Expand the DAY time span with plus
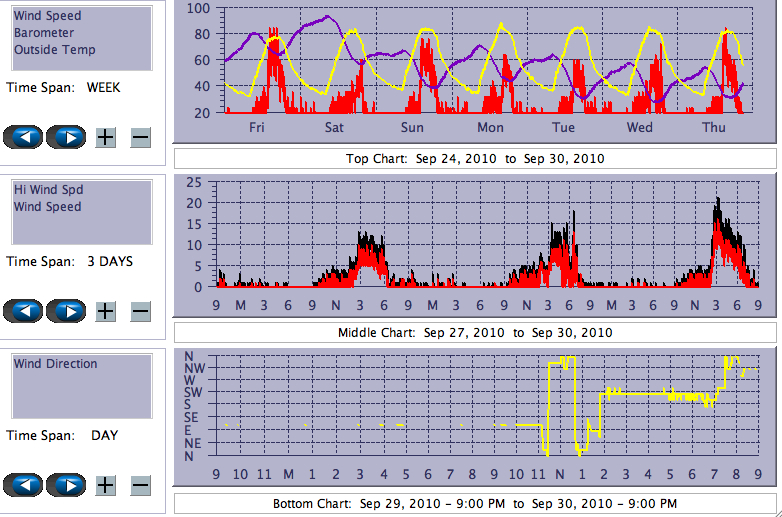 105,485
